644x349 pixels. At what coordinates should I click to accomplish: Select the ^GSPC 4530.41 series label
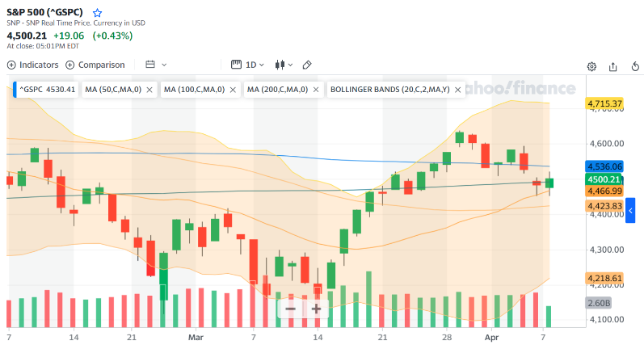(x=45, y=90)
